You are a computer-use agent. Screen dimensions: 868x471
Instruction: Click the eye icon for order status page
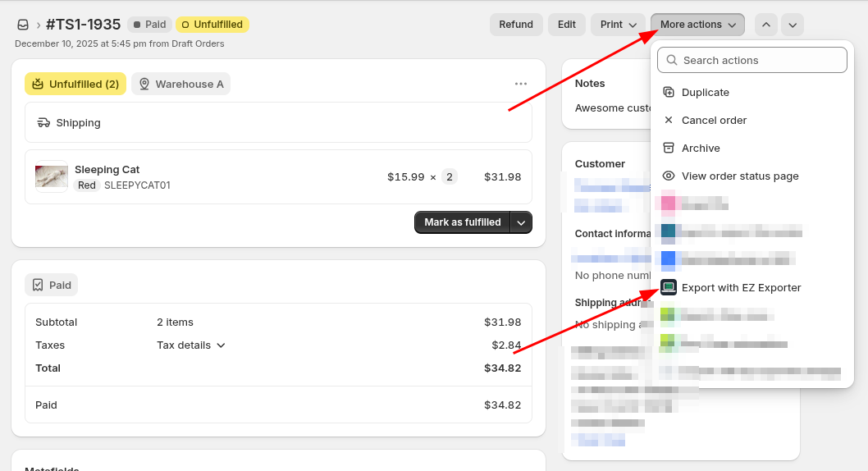[669, 176]
